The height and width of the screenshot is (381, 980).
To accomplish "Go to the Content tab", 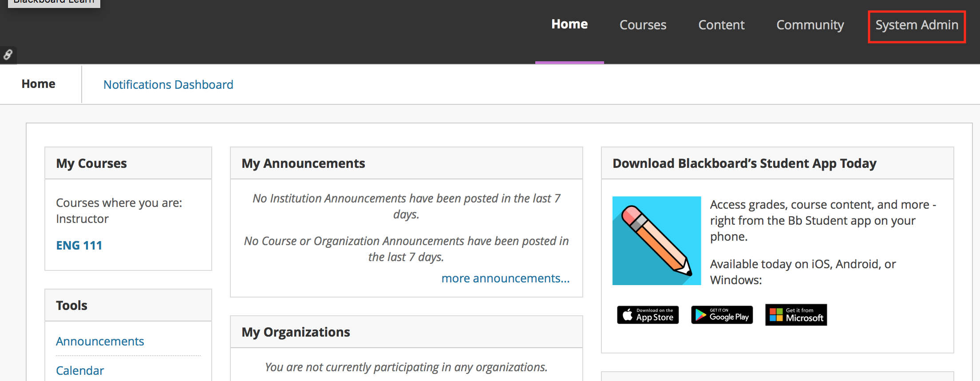I will point(721,25).
